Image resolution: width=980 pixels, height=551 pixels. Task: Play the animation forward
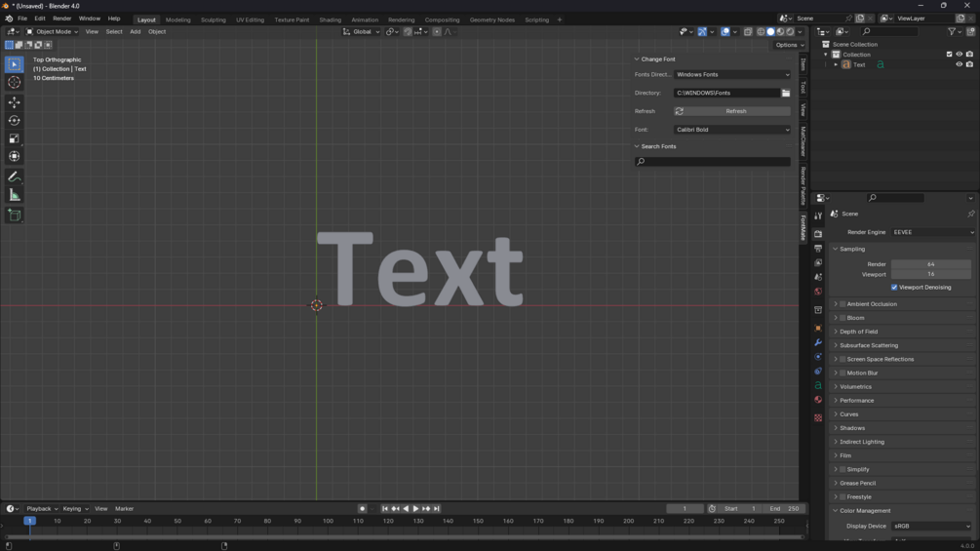415,509
